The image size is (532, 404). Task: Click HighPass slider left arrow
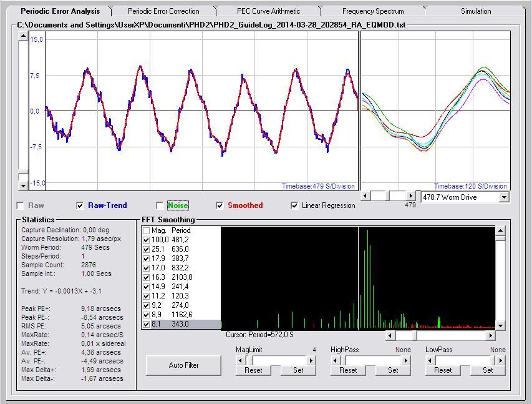[x=335, y=360]
